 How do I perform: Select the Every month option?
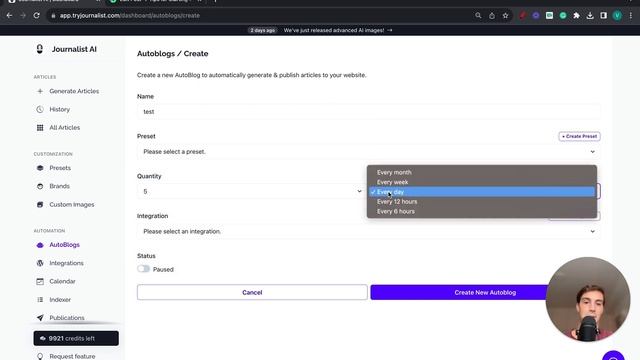(482, 172)
